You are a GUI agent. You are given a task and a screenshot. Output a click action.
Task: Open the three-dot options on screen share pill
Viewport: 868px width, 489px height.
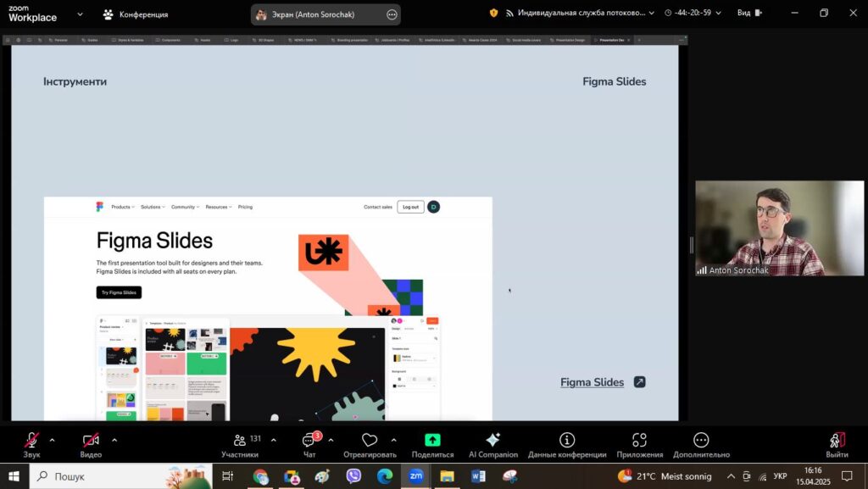(392, 14)
